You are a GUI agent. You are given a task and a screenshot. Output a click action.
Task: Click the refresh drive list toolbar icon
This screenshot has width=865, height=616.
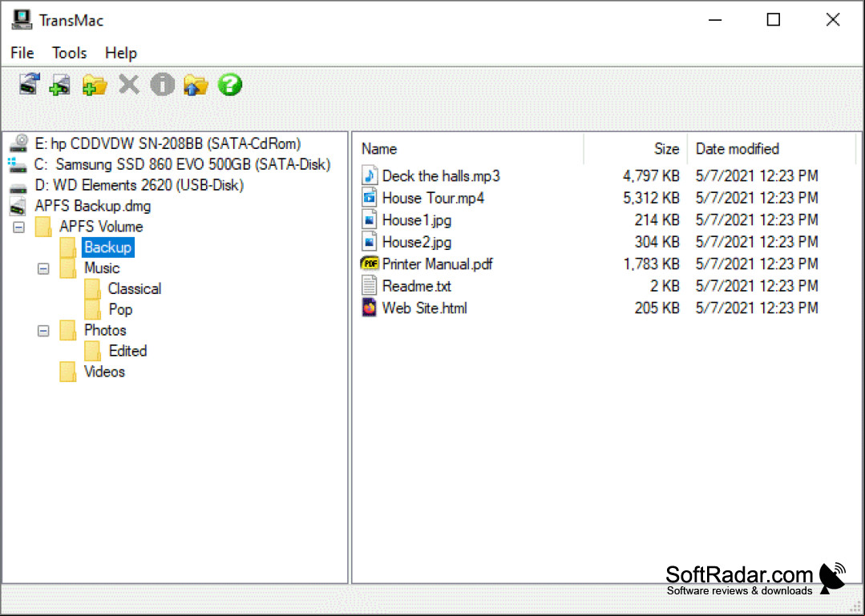tap(29, 85)
